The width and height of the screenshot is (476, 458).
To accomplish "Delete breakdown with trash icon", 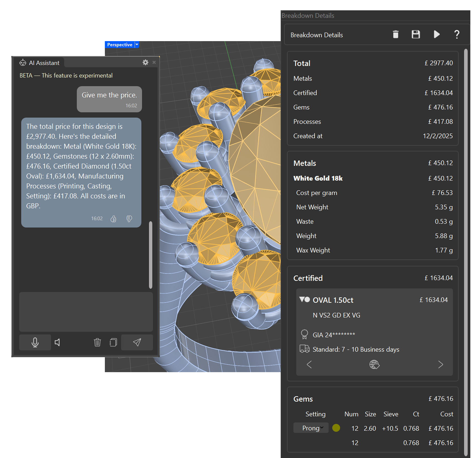I will pyautogui.click(x=396, y=34).
